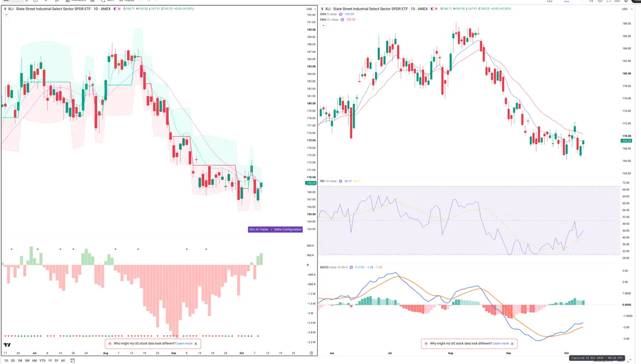Click the Save button in top toolbar

(567, 2)
